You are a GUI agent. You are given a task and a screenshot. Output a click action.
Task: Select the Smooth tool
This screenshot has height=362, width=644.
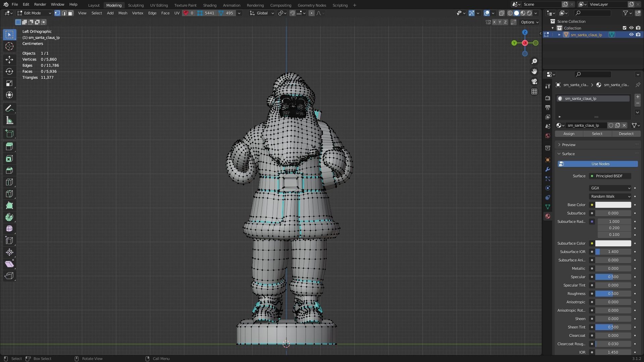9,229
